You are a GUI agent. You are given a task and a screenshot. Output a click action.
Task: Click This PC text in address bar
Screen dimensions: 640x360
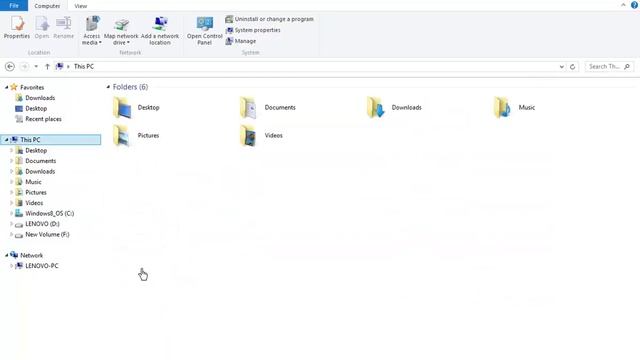coord(84,67)
